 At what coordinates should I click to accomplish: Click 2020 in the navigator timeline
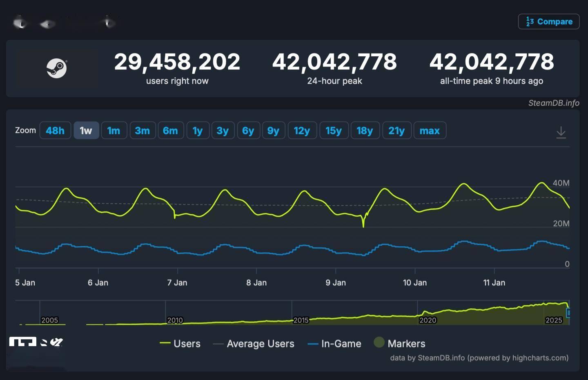428,320
